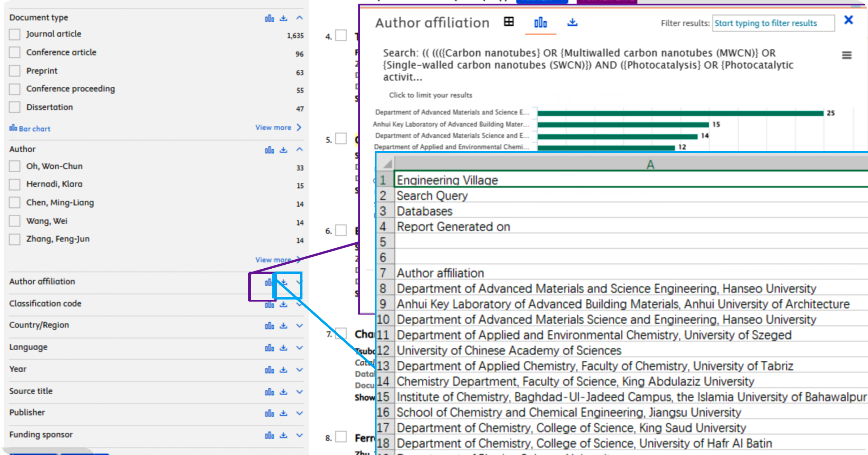
Task: Collapse the Document type facet
Action: [x=300, y=18]
